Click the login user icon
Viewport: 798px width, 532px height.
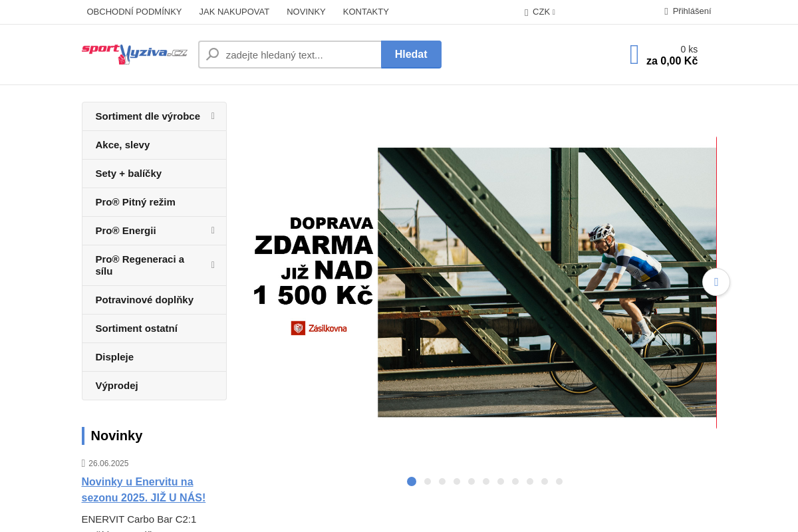(666, 11)
